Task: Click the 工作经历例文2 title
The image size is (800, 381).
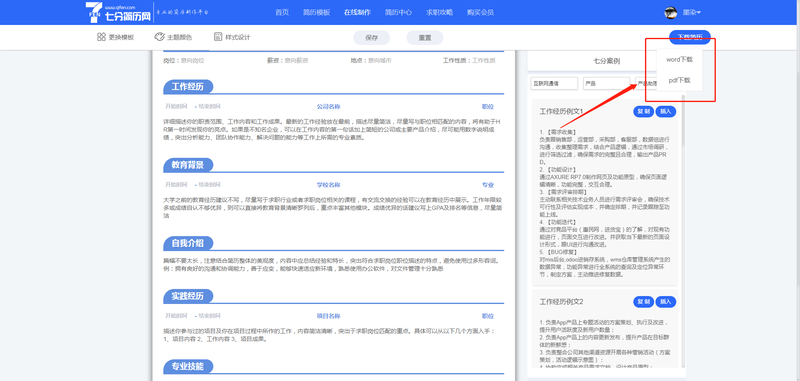Action: (x=561, y=301)
